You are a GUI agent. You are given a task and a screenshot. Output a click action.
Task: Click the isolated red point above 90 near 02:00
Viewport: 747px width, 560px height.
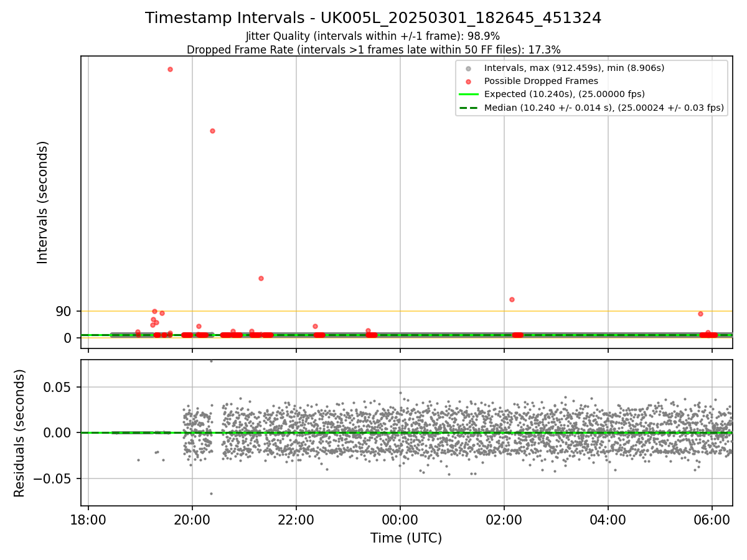(x=512, y=299)
